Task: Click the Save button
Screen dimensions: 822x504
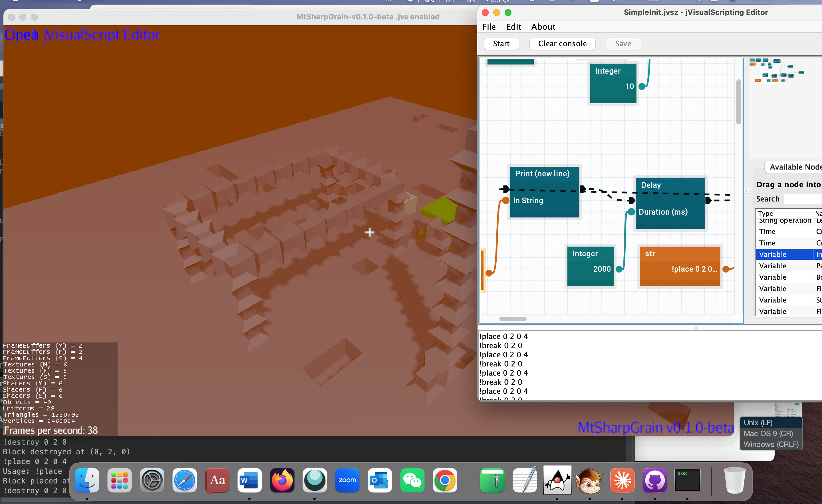Action: pyautogui.click(x=623, y=44)
